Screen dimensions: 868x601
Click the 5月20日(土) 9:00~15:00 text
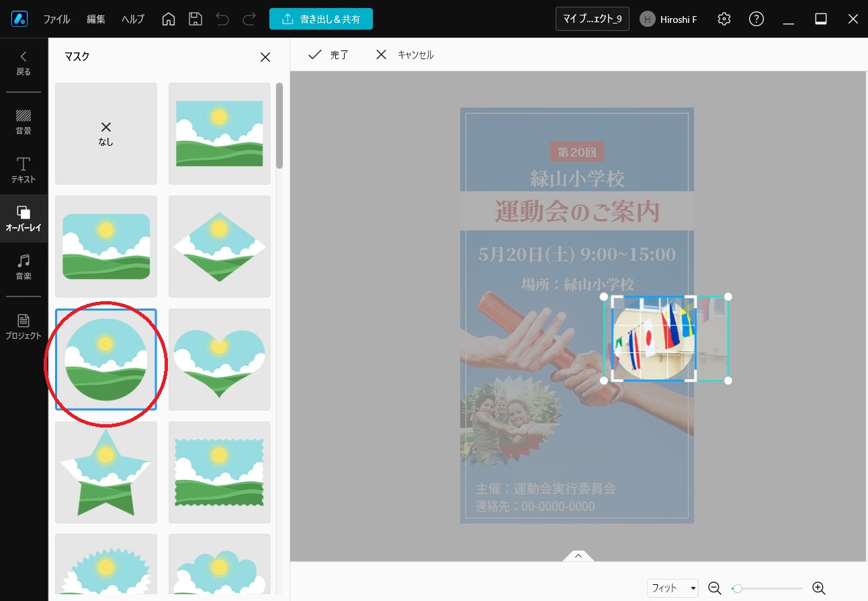(577, 255)
